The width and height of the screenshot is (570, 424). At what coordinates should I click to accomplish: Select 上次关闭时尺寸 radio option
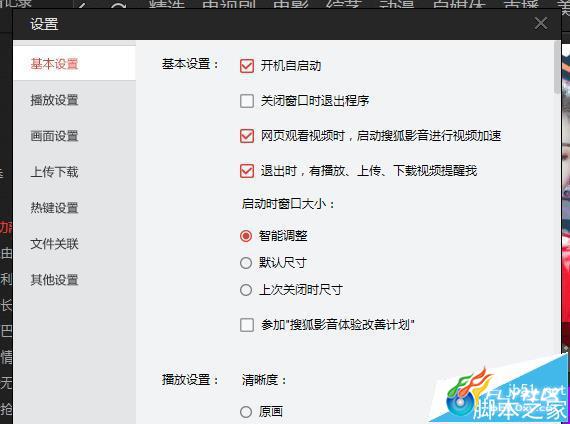pos(246,290)
